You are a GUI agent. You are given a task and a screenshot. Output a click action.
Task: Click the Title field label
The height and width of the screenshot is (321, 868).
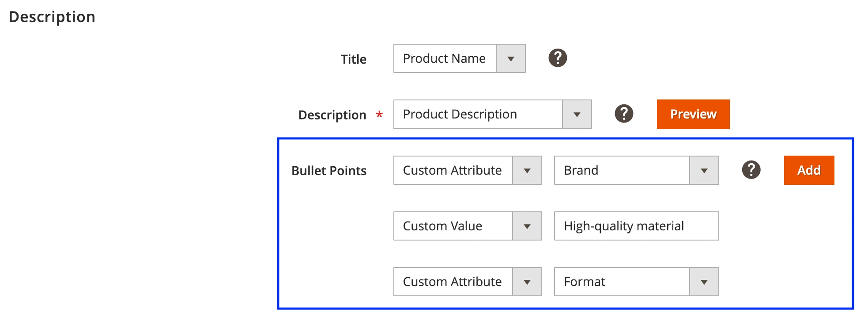point(353,59)
